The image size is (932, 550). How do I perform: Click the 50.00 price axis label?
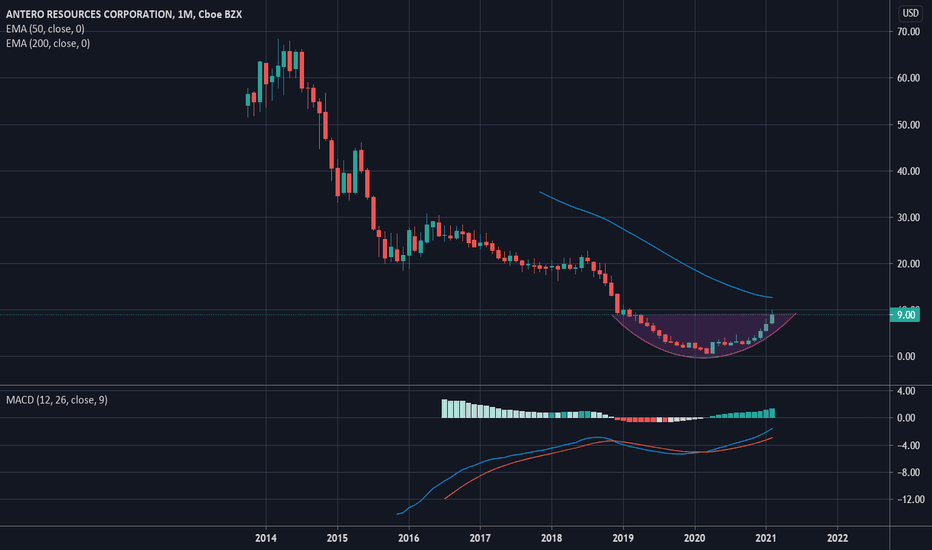pos(908,125)
